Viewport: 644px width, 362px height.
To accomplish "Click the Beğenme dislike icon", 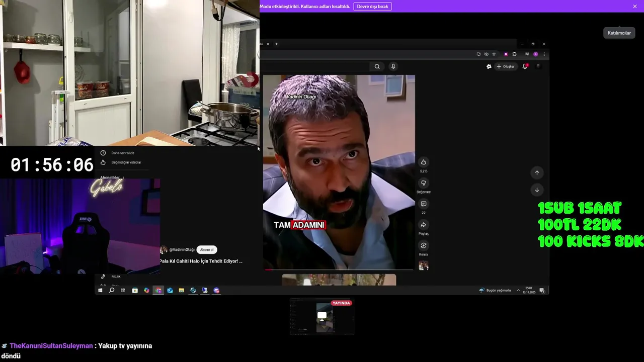I will [423, 183].
